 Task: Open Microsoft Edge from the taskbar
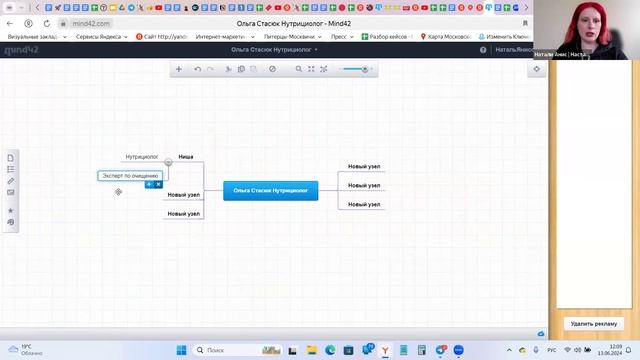330,350
